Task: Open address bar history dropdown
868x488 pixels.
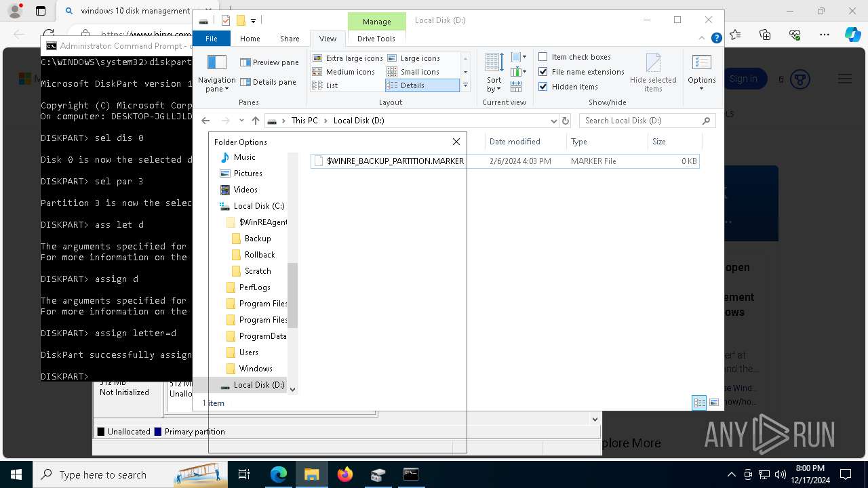Action: [x=554, y=121]
